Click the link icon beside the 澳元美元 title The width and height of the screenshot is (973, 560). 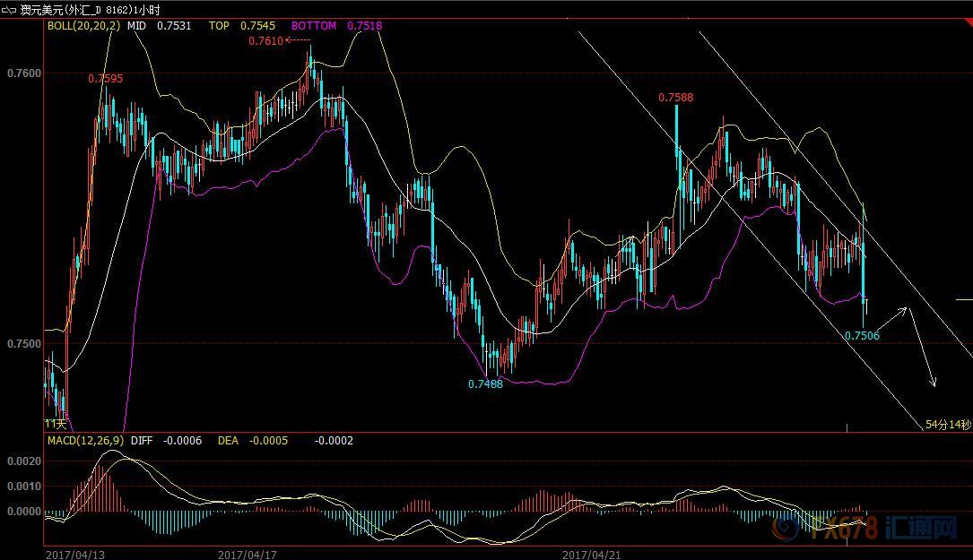click(10, 8)
